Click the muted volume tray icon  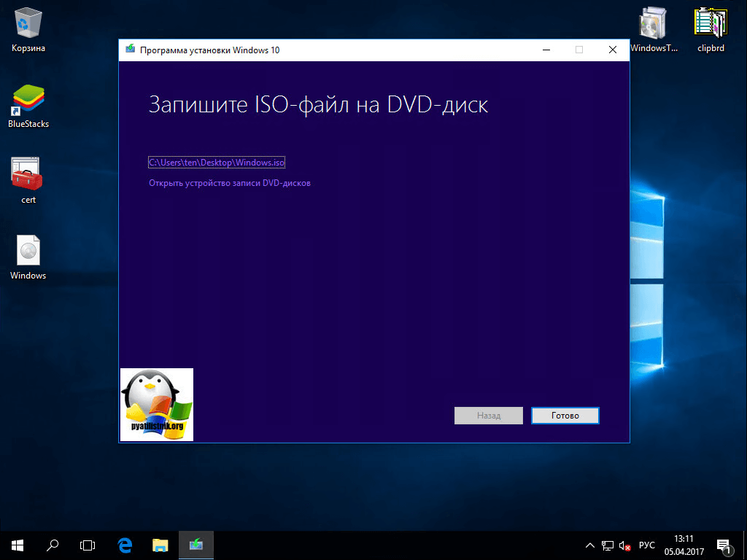[x=625, y=545]
